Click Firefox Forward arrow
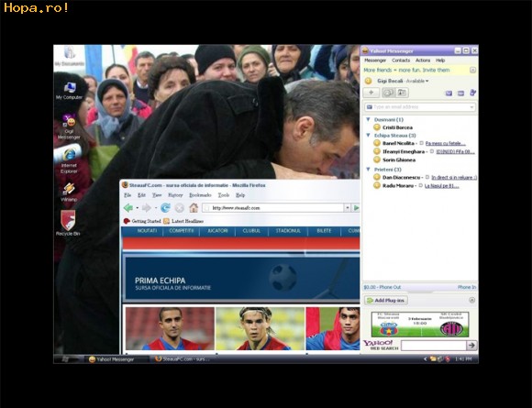The height and width of the screenshot is (408, 532). pos(146,207)
